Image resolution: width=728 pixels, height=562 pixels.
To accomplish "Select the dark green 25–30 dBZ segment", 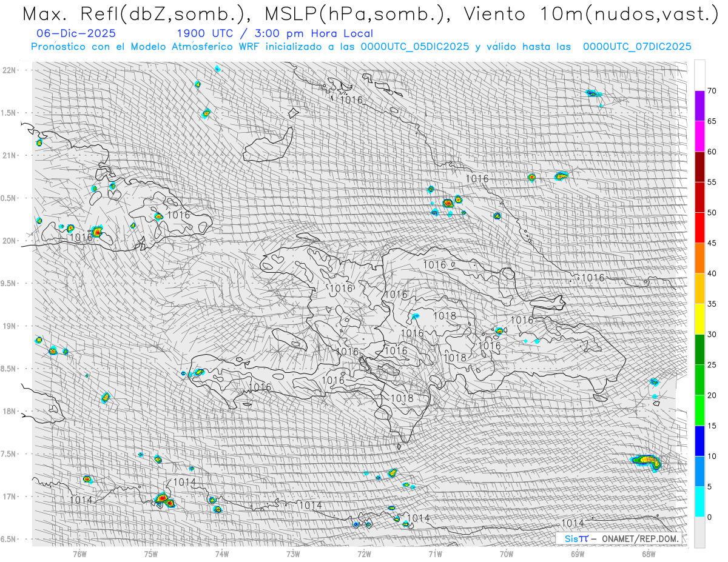I will pos(699,350).
